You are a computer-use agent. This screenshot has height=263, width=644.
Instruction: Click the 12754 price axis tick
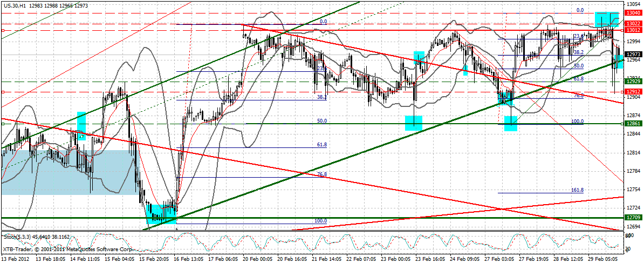634,190
